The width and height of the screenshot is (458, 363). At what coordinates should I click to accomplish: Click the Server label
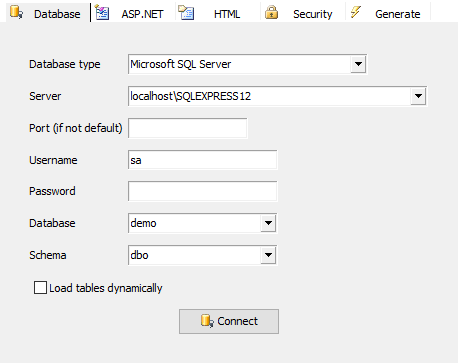(45, 96)
